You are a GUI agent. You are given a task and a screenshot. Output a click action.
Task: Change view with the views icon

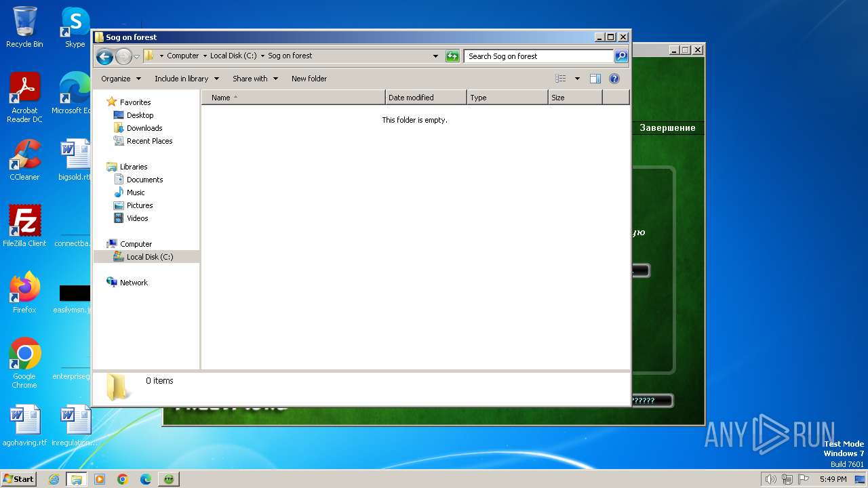coord(561,79)
